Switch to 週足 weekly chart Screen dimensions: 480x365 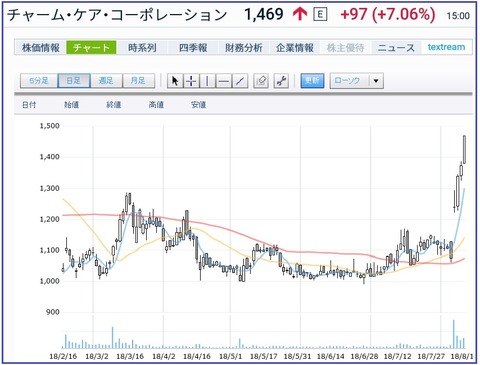pyautogui.click(x=106, y=81)
